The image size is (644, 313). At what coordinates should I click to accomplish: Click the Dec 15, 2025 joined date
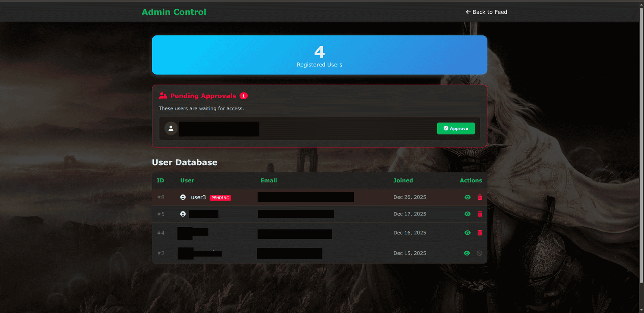pyautogui.click(x=410, y=253)
